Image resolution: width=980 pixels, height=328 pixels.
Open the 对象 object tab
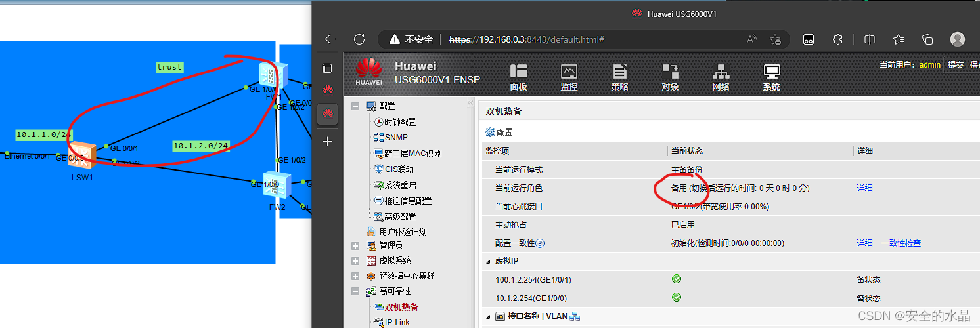(x=670, y=77)
